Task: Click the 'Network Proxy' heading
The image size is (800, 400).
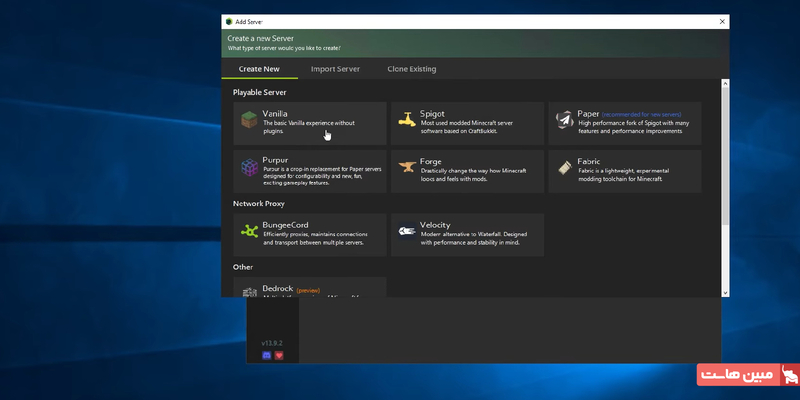Action: (259, 204)
